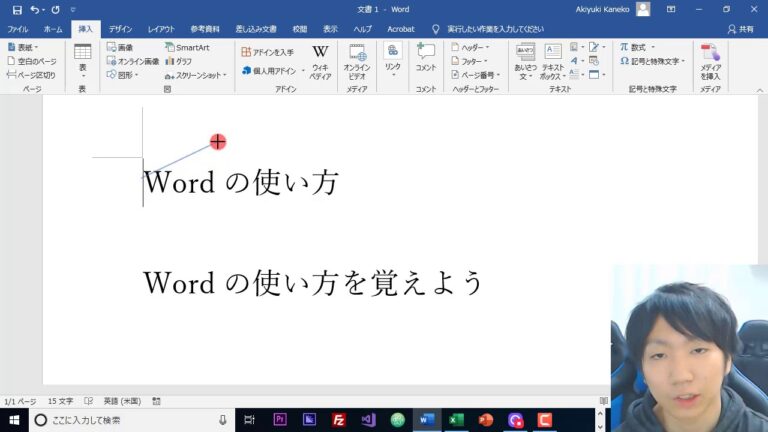
Task: Undo the last action
Action: coord(34,9)
